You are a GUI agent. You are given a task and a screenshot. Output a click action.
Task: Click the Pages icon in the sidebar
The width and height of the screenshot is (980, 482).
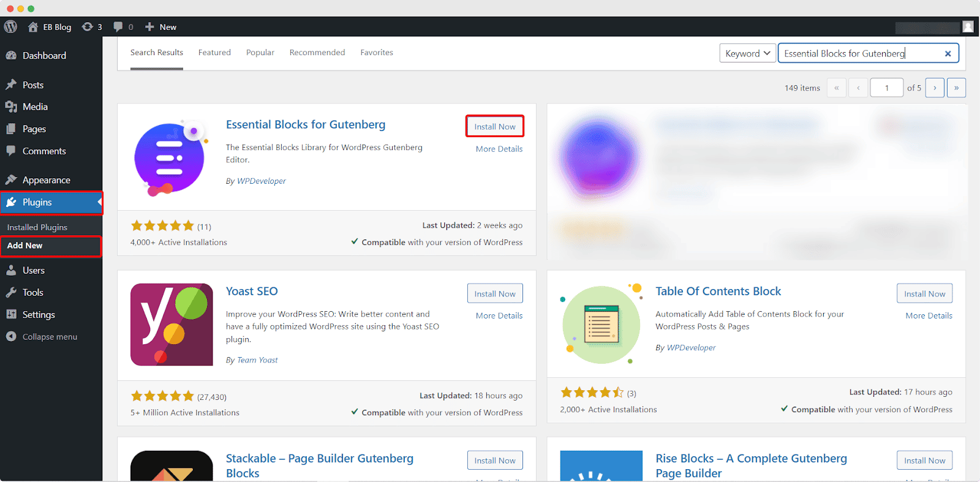[11, 129]
